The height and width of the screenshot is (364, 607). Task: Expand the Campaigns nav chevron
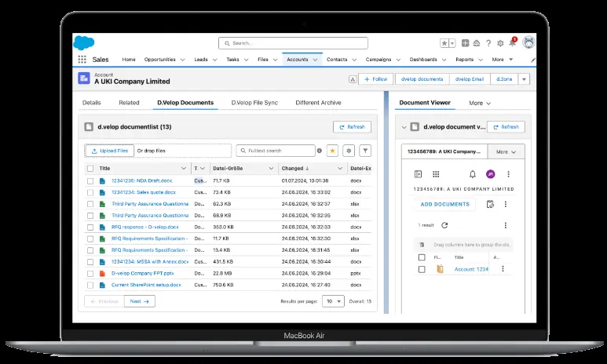point(398,60)
